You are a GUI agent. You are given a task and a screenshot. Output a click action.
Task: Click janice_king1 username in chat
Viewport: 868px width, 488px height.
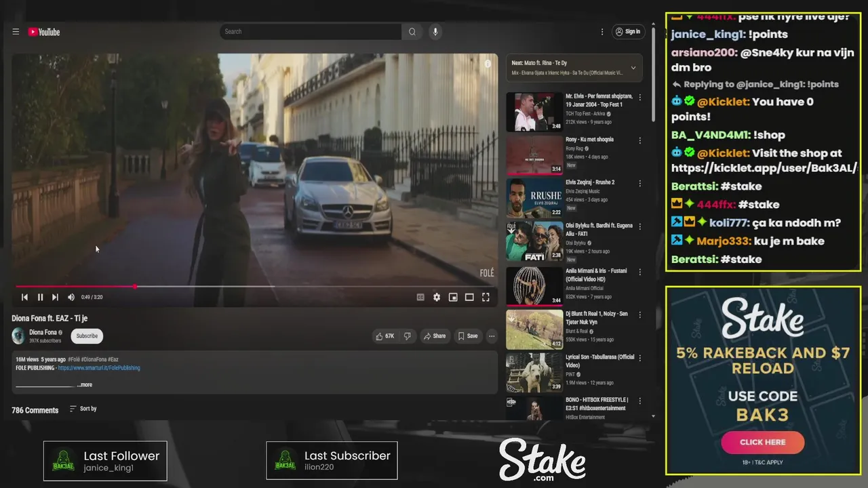click(708, 34)
